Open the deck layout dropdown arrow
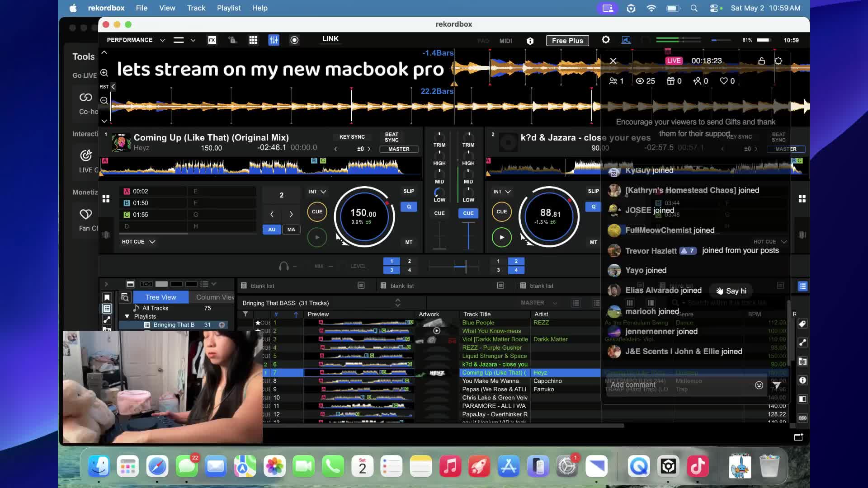 193,40
